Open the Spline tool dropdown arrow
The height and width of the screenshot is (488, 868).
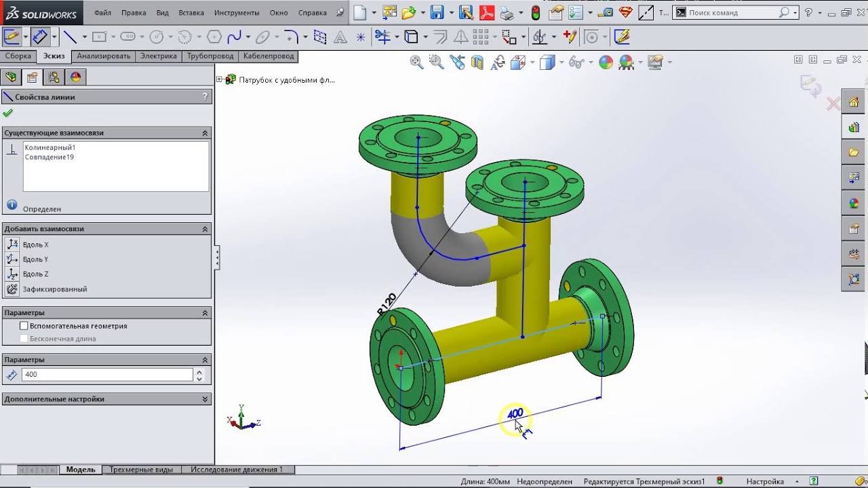pos(248,37)
